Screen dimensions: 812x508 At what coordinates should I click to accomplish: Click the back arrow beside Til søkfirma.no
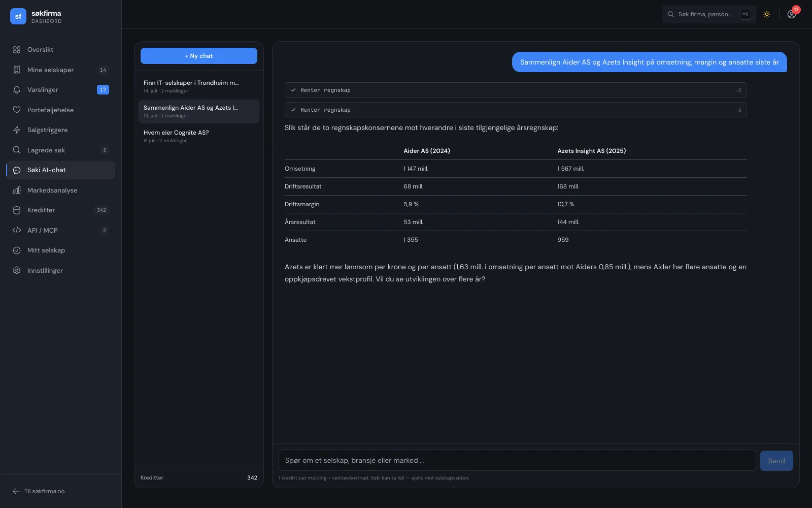16,491
